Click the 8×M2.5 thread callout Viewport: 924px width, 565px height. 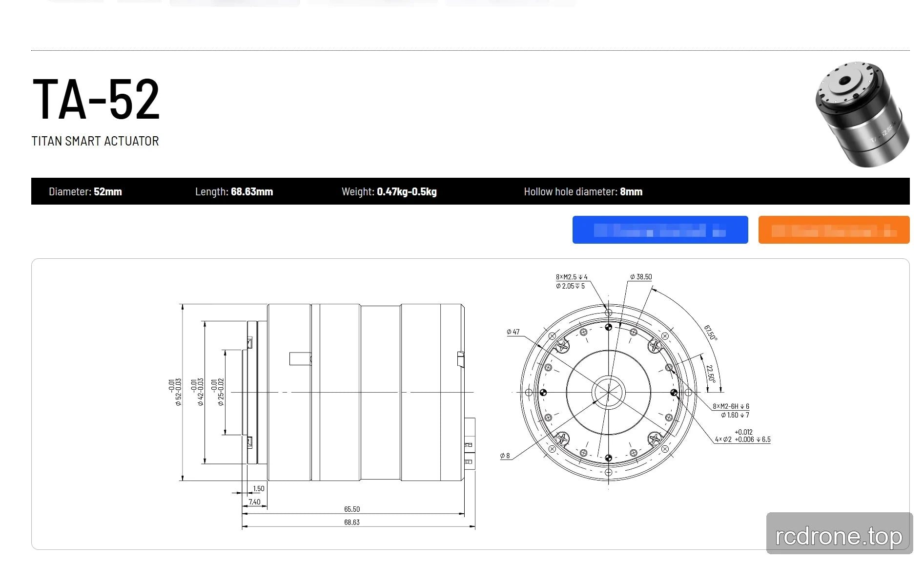pyautogui.click(x=572, y=281)
